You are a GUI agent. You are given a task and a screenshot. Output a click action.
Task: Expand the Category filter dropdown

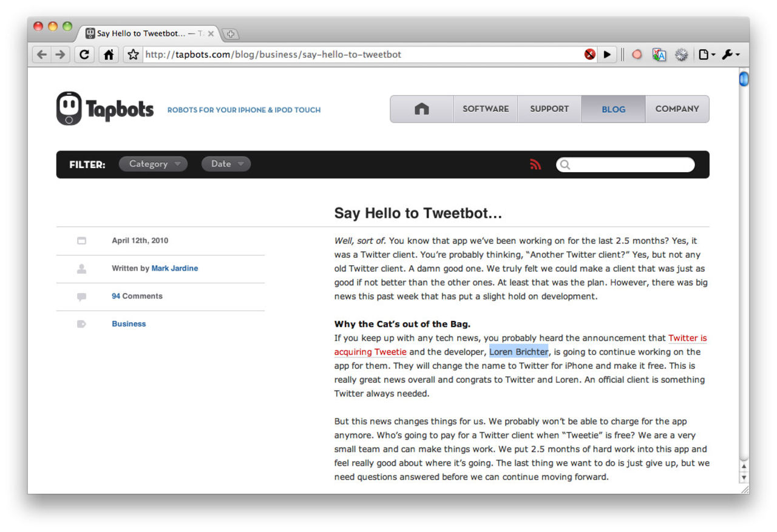pos(154,164)
